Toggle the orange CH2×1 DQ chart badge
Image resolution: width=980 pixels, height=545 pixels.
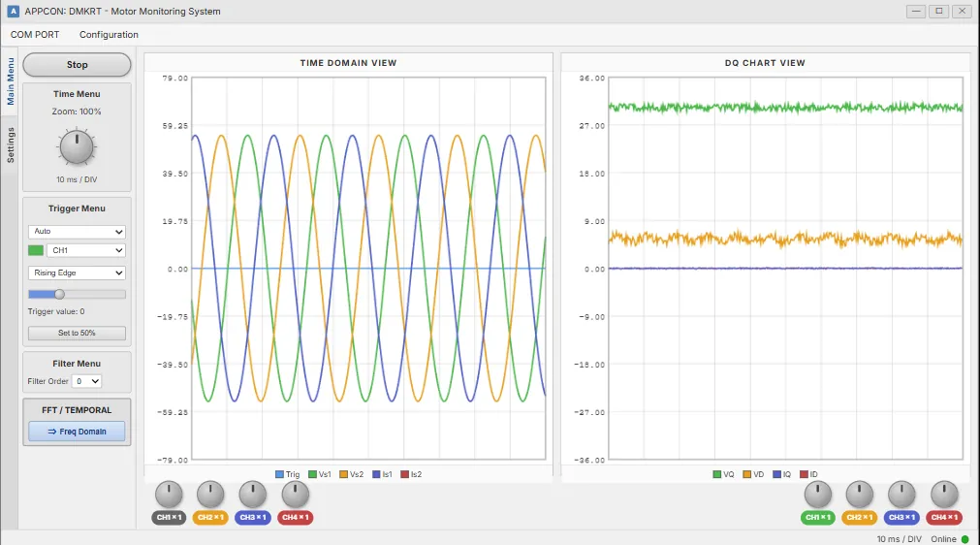coord(860,518)
